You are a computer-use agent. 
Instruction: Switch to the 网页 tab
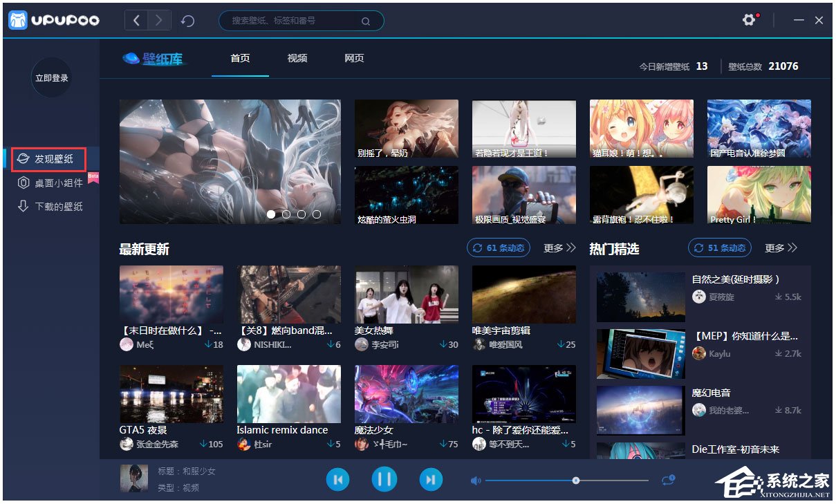pos(354,58)
